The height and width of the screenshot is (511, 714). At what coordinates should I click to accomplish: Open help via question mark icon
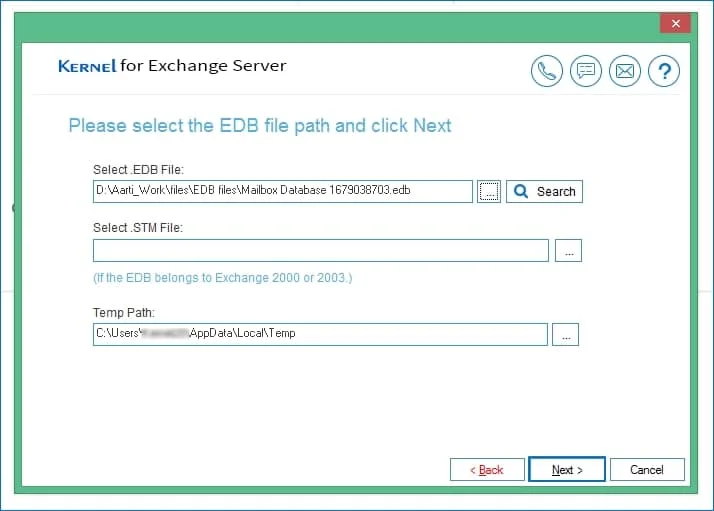click(x=664, y=71)
